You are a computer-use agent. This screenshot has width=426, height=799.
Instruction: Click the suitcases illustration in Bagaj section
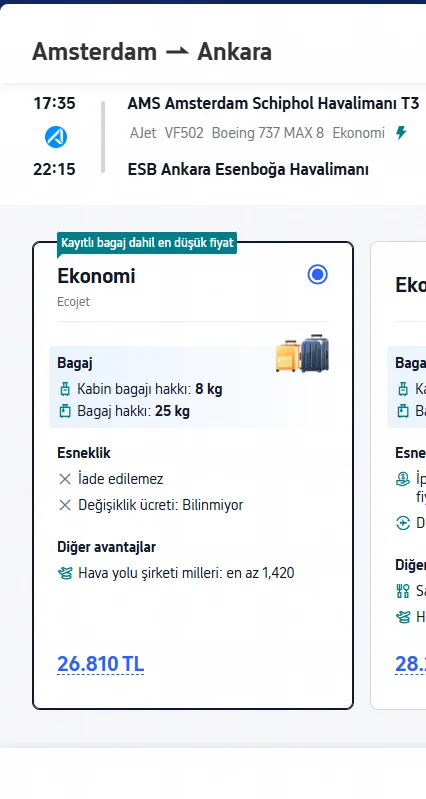point(302,354)
